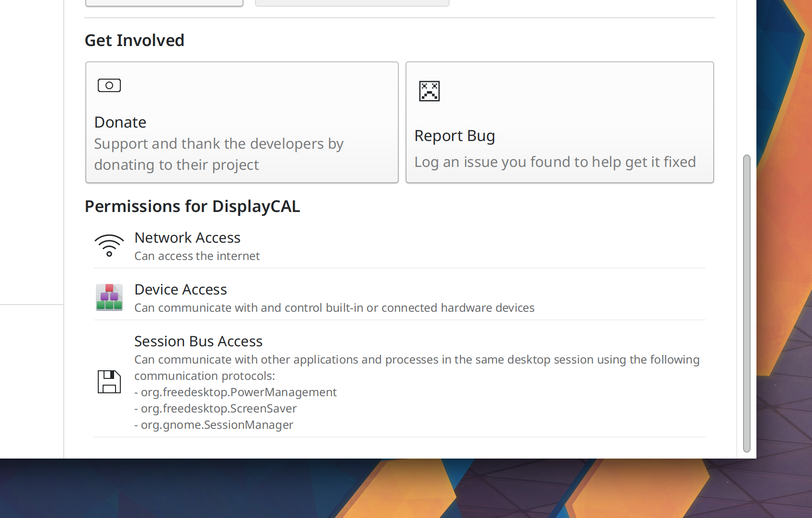
Task: Open the Report Bug card title
Action: [x=454, y=136]
